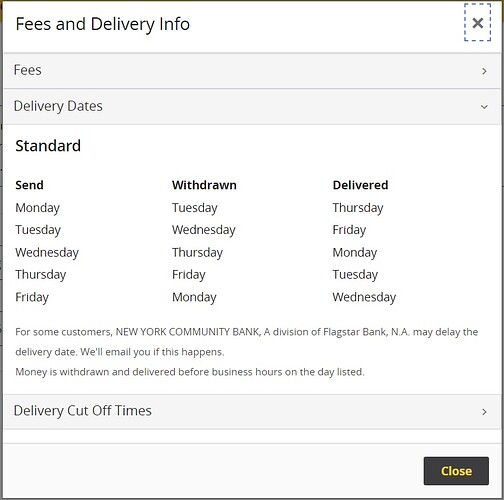Click the right chevron on Fees row
The height and width of the screenshot is (500, 504).
484,71
